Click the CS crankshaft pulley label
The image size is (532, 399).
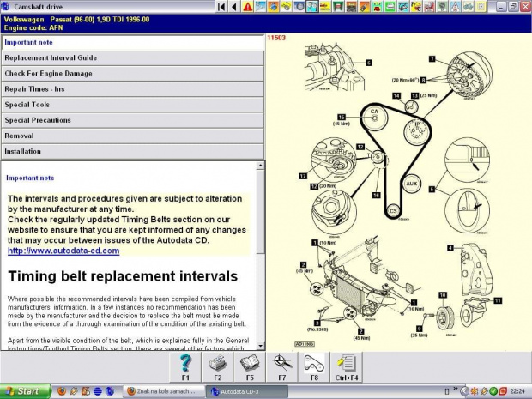393,211
